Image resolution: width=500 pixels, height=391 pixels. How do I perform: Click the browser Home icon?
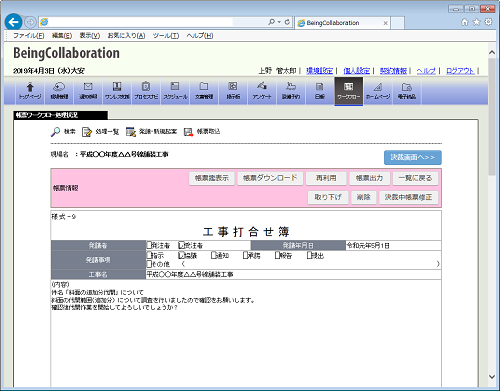(x=465, y=22)
